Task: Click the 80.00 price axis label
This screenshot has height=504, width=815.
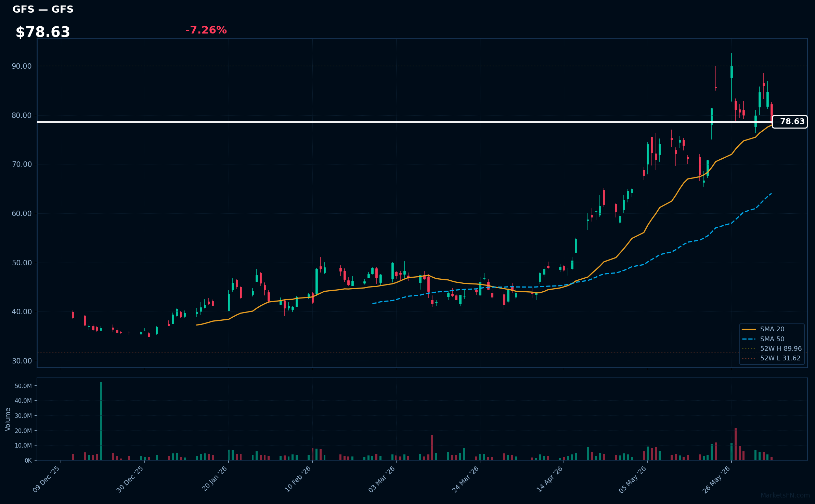Action: click(x=22, y=116)
